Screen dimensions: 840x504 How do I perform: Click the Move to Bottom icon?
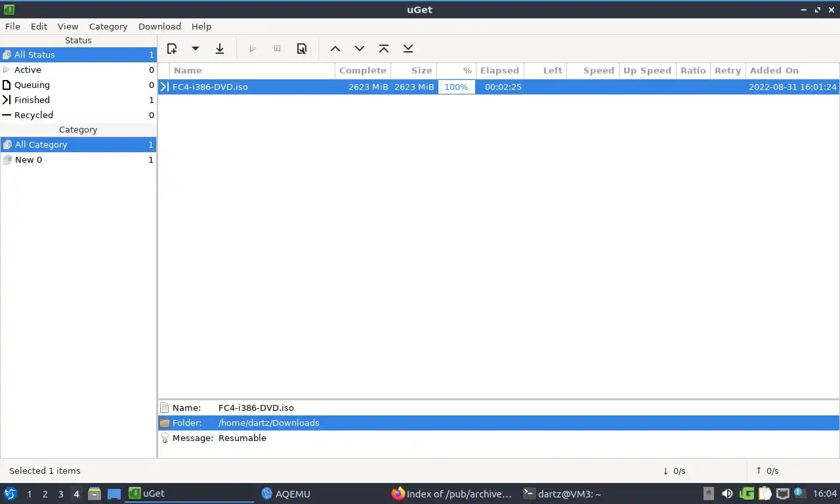pos(408,49)
